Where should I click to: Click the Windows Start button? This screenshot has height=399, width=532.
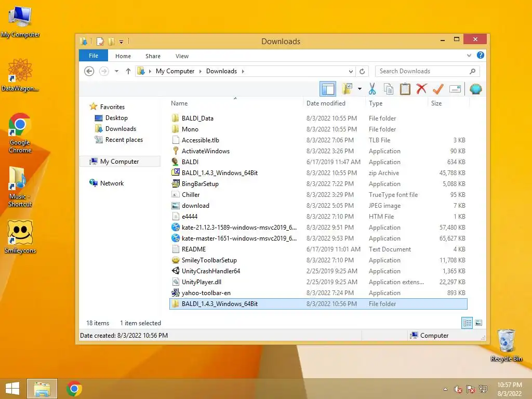(x=12, y=389)
